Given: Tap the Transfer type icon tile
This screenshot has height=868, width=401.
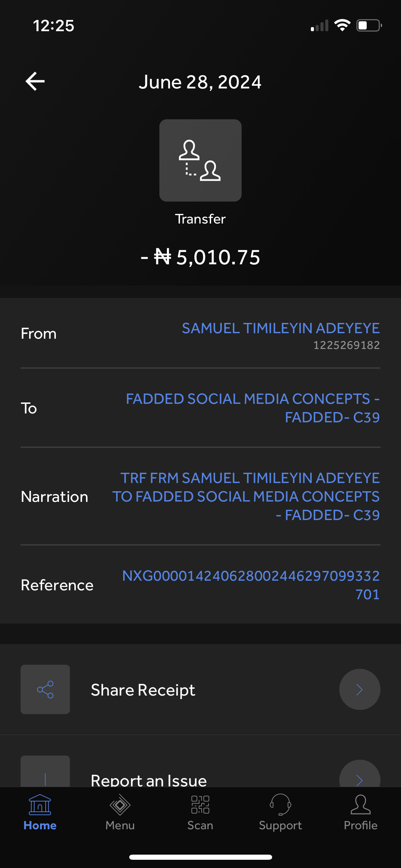Looking at the screenshot, I should 200,160.
